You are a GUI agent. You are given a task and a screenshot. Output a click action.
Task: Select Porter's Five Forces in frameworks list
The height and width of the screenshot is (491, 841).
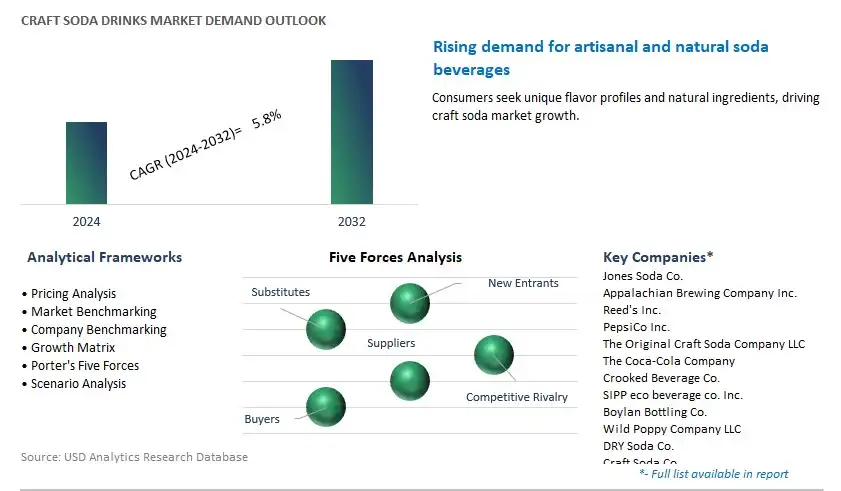[x=80, y=365]
